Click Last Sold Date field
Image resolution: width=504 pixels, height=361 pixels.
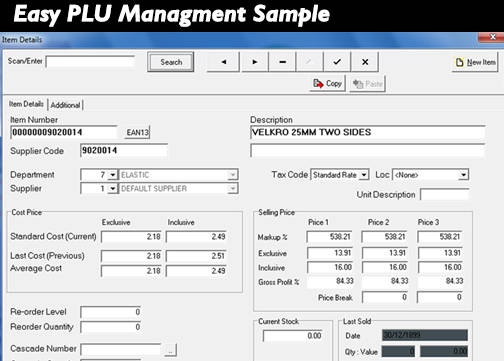tap(425, 335)
